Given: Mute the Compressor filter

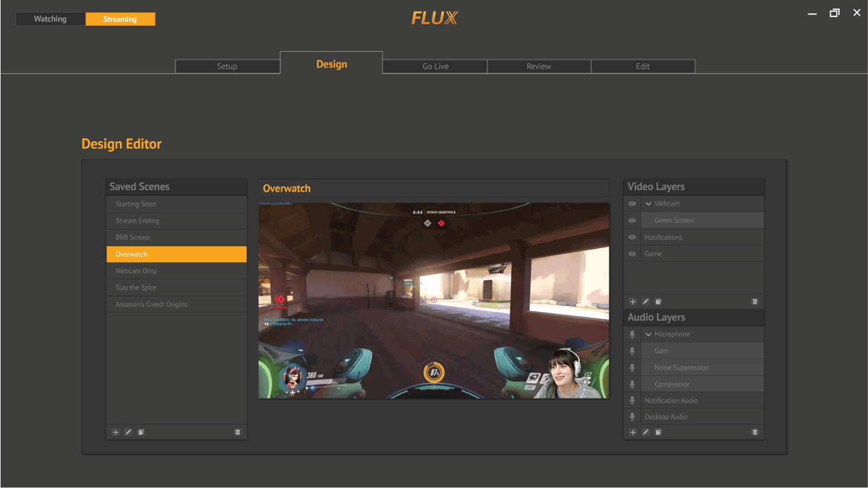Looking at the screenshot, I should 632,385.
